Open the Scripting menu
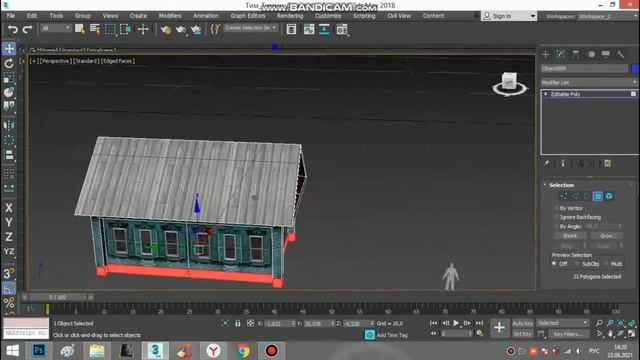 pos(364,16)
